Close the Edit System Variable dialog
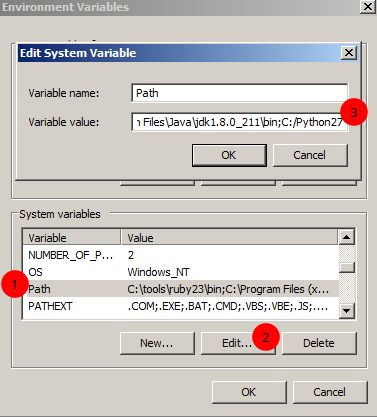The image size is (377, 417). click(x=349, y=53)
